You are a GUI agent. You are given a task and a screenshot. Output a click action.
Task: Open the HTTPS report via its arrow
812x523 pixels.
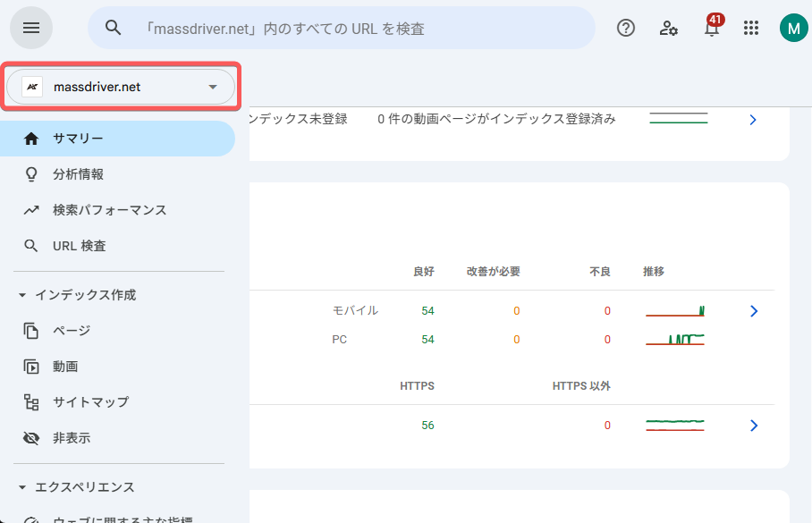(x=753, y=425)
